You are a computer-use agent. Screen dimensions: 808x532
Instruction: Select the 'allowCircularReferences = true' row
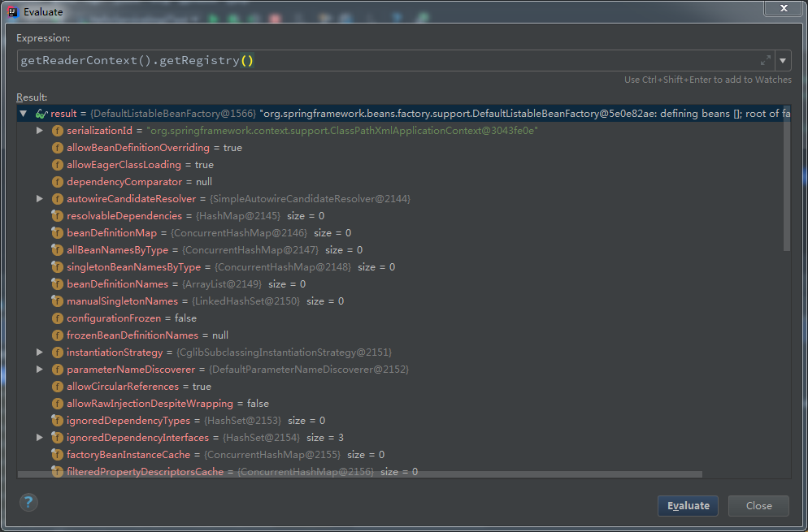(x=139, y=387)
